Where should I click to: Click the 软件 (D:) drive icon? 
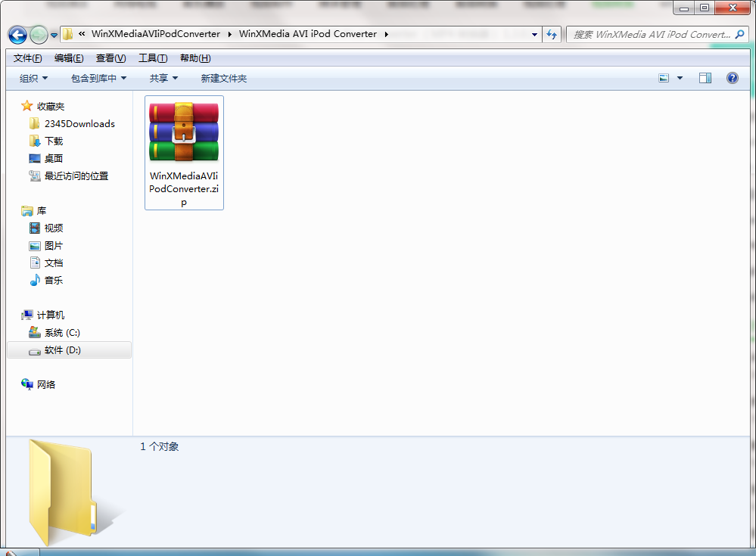pyautogui.click(x=35, y=351)
